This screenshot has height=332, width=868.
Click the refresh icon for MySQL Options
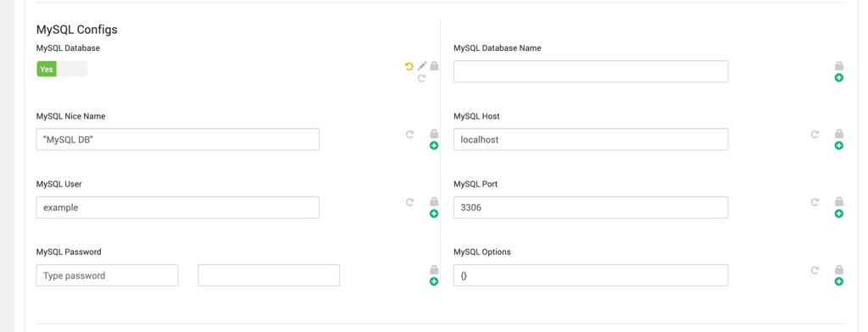click(815, 270)
